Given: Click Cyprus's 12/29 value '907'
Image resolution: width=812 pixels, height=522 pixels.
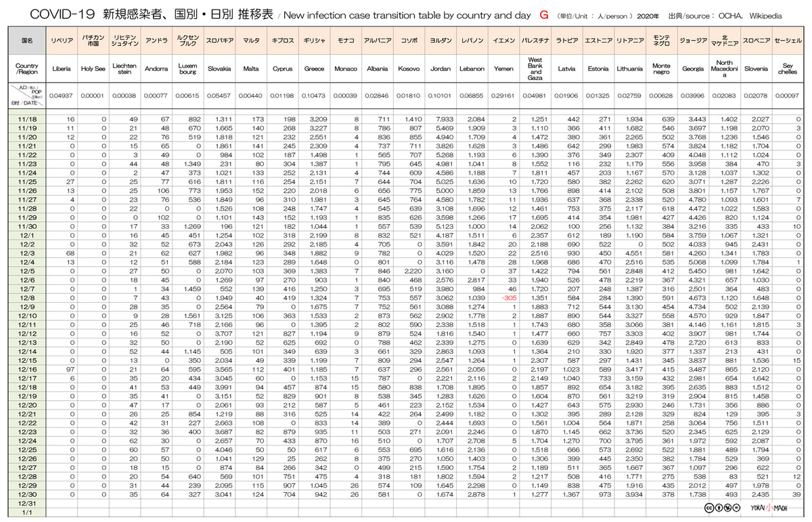Looking at the screenshot, I should coord(289,485).
